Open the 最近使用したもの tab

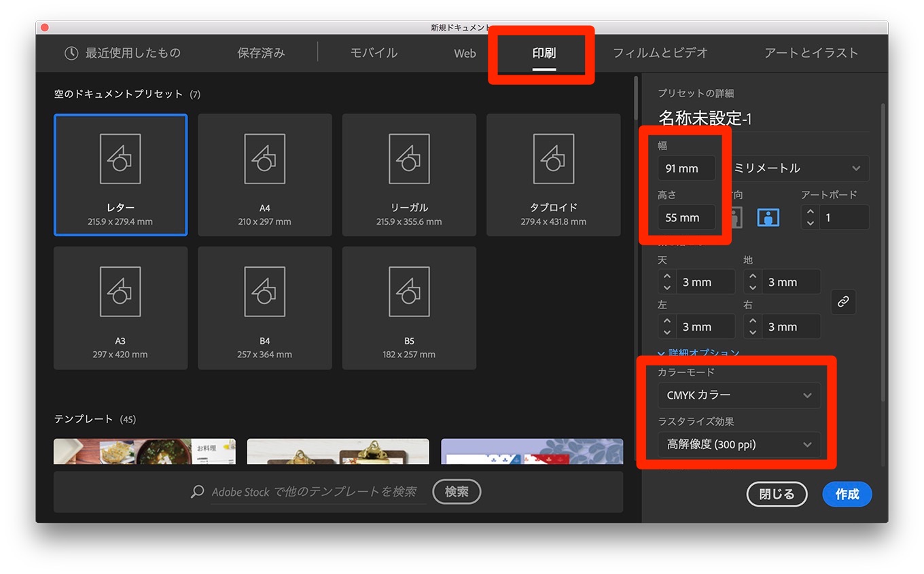click(x=122, y=53)
